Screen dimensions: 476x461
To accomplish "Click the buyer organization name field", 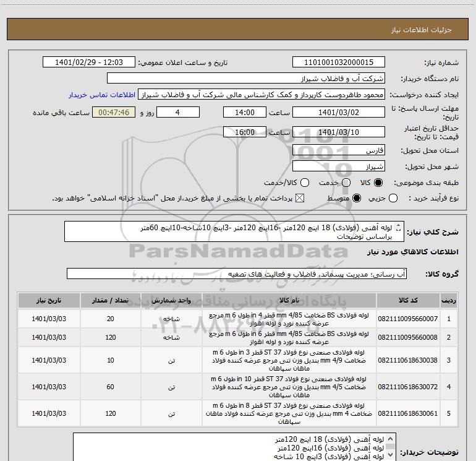I will click(246, 79).
